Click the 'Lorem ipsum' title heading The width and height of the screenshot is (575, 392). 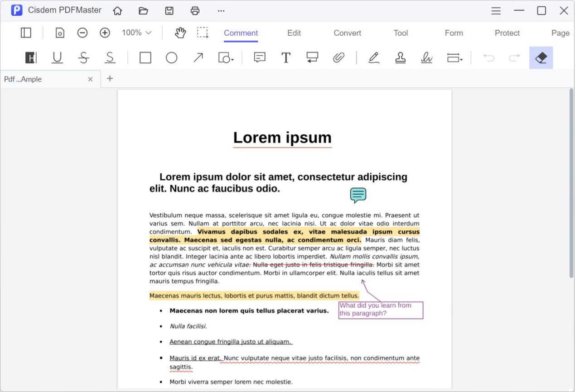click(x=282, y=138)
